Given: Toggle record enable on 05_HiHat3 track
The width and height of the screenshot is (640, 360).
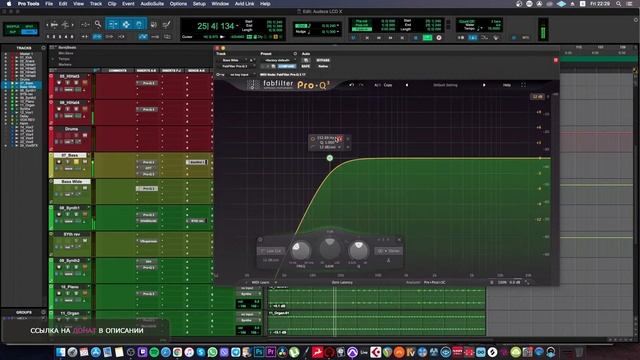Looking at the screenshot, I should click(59, 83).
